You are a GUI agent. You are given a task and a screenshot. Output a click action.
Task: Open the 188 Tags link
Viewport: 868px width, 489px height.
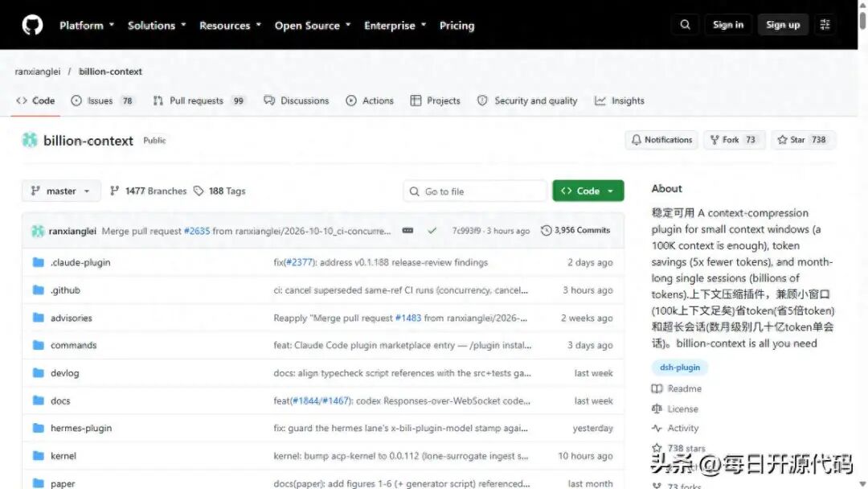[x=219, y=191]
